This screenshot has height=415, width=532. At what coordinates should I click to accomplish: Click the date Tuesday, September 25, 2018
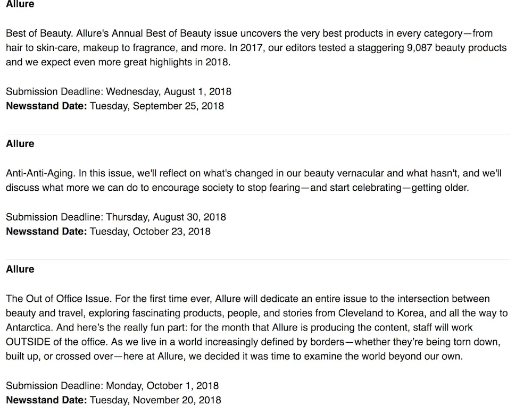(x=157, y=106)
